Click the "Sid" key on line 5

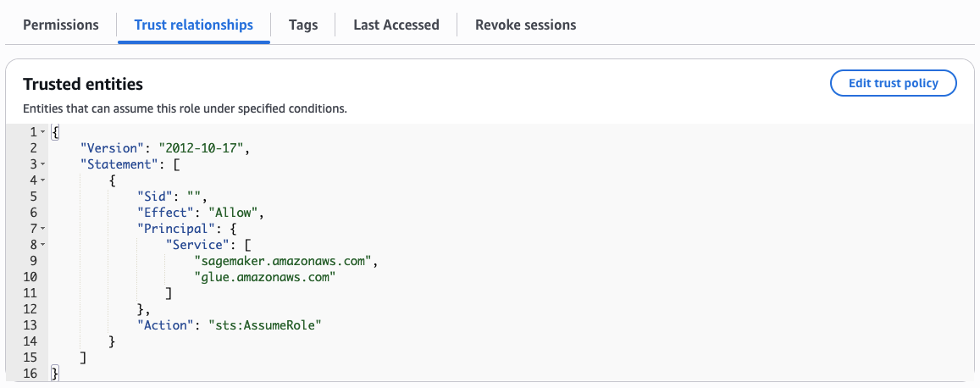(x=157, y=197)
